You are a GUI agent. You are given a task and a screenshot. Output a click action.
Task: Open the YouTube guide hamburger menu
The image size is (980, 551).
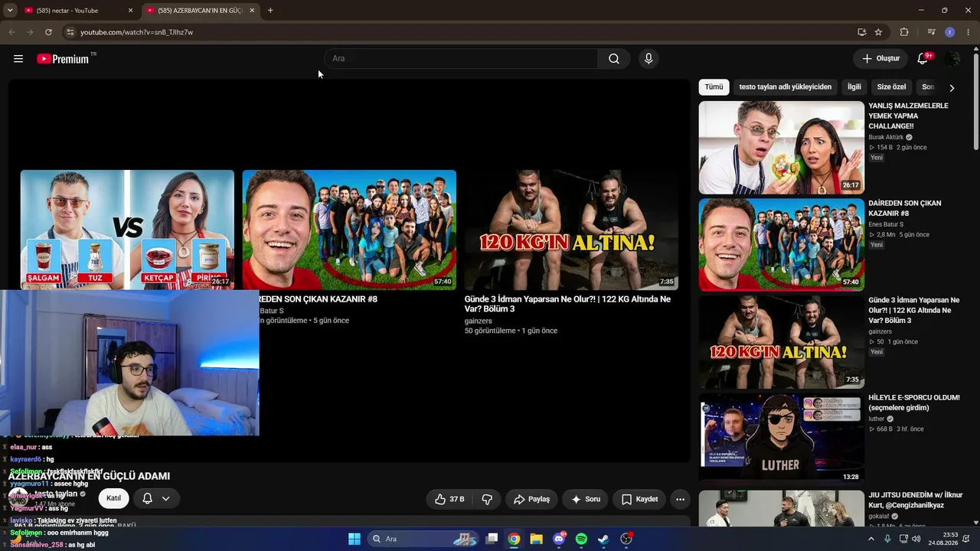[18, 59]
